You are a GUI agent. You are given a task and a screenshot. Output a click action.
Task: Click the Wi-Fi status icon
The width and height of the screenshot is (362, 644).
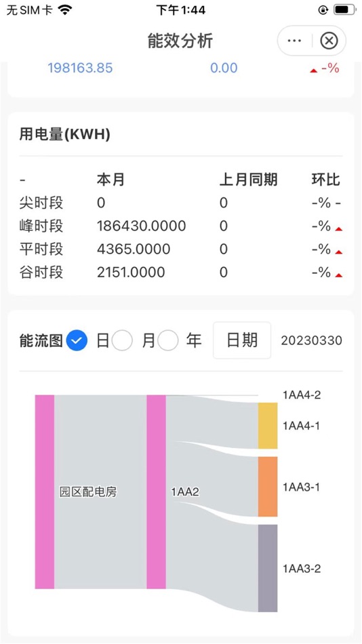pos(65,9)
